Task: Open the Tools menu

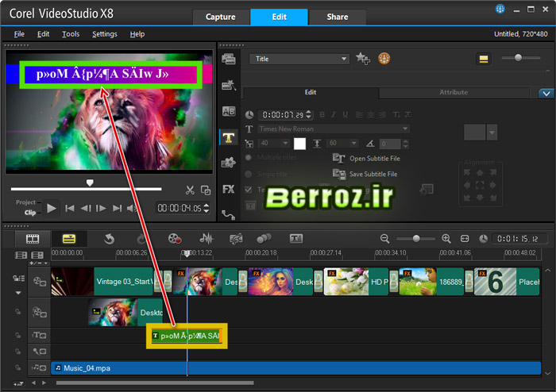Action: [71, 34]
